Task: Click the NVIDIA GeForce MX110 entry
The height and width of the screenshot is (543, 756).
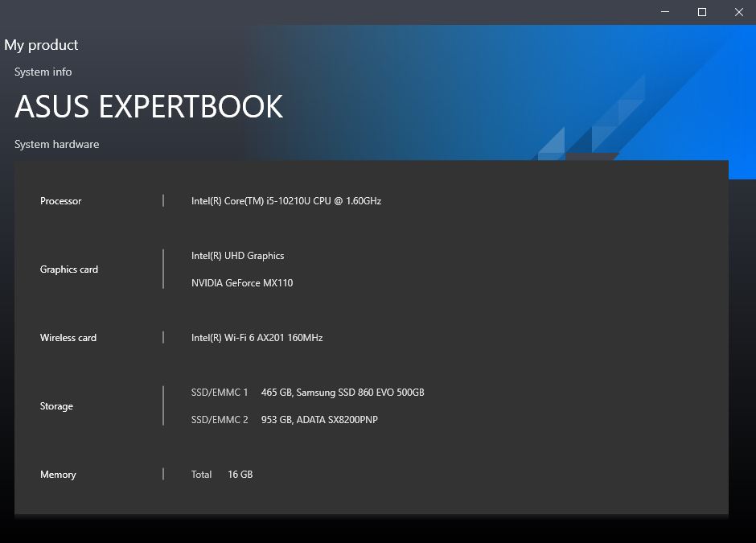Action: [x=242, y=283]
